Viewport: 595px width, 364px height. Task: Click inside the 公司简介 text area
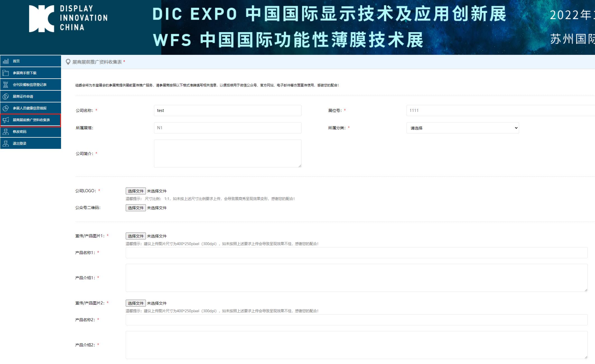(x=227, y=153)
